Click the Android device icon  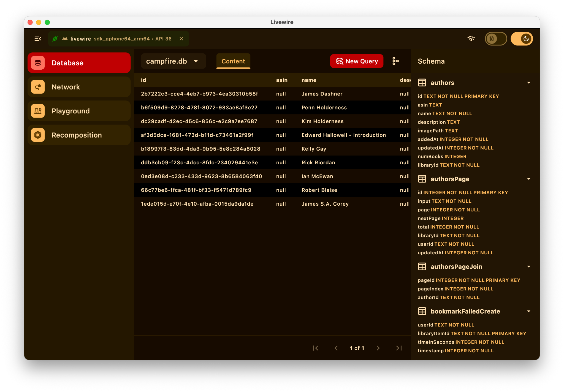click(65, 39)
